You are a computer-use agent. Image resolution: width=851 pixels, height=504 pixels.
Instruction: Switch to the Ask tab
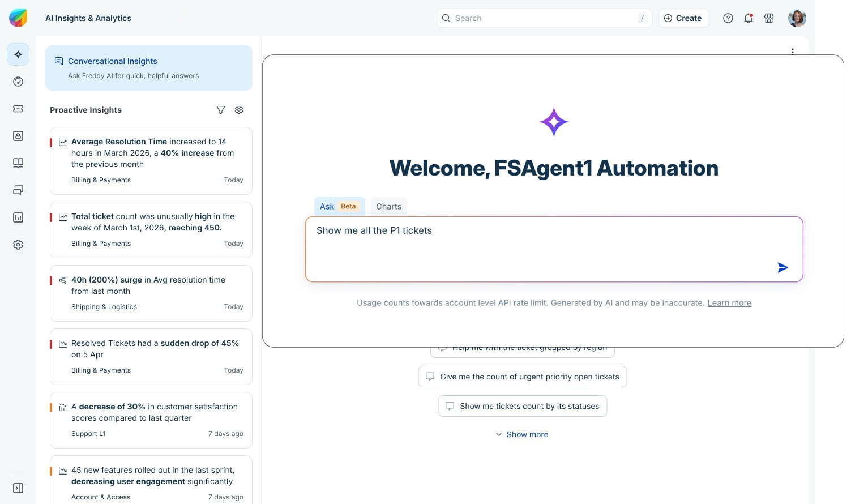340,207
